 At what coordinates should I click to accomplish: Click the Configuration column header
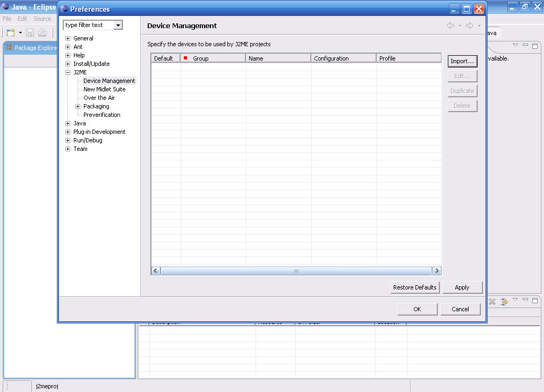pyautogui.click(x=344, y=58)
